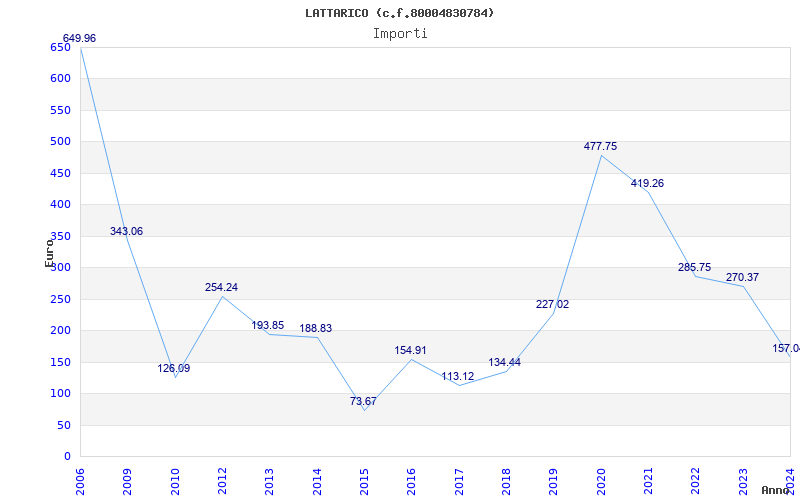Select the 2018 x-axis year label
Image resolution: width=800 pixels, height=500 pixels.
(506, 481)
